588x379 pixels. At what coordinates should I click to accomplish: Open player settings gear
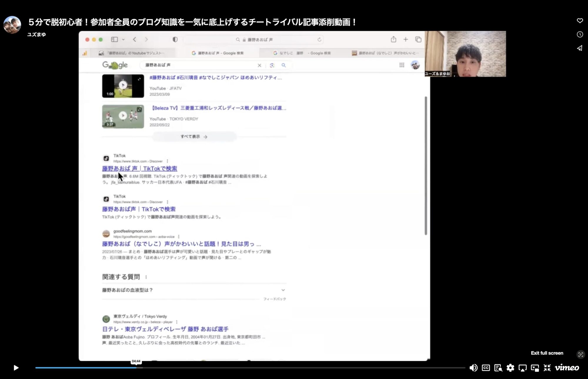(510, 368)
